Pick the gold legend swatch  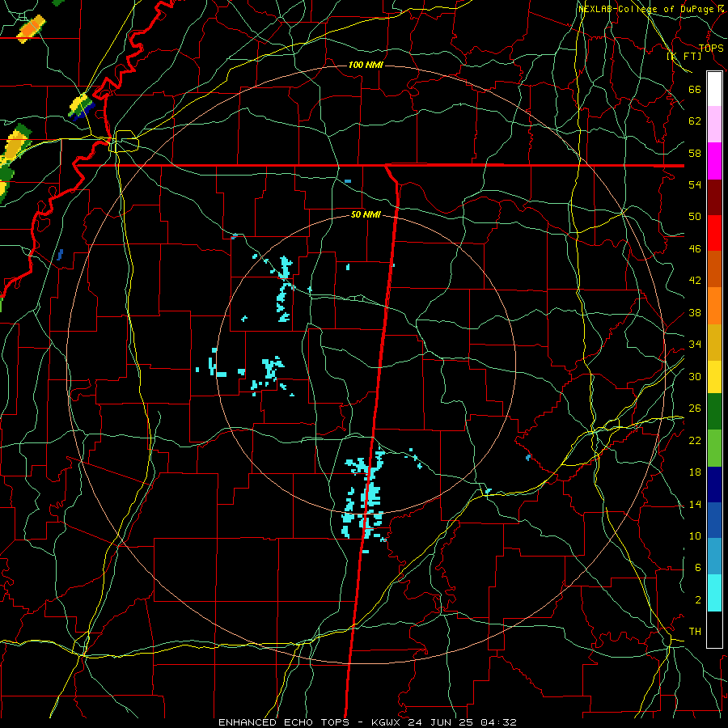(714, 343)
